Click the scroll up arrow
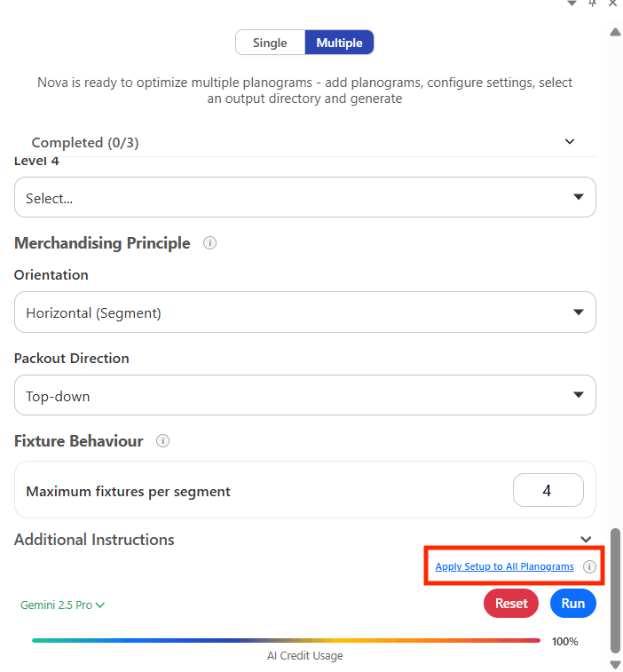Screen dimensions: 623x672 click(615, 32)
